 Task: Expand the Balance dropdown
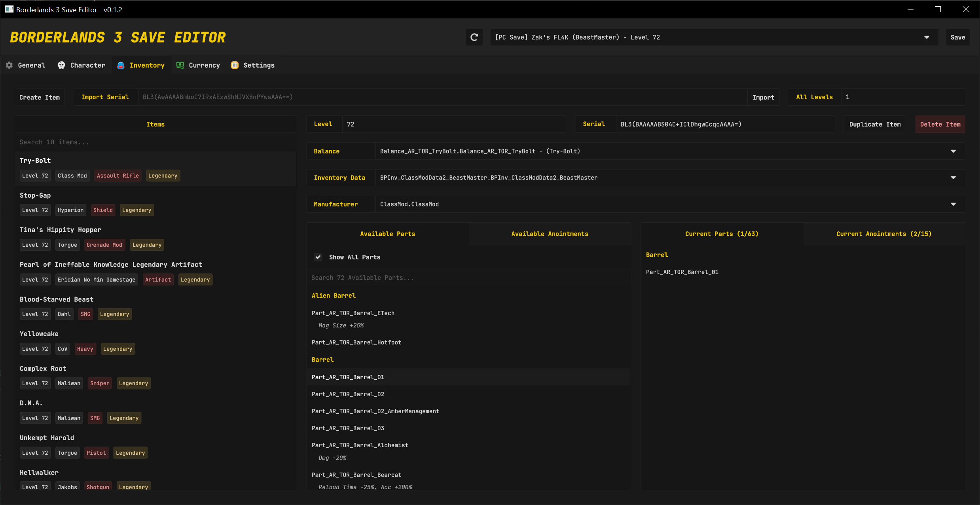[953, 151]
